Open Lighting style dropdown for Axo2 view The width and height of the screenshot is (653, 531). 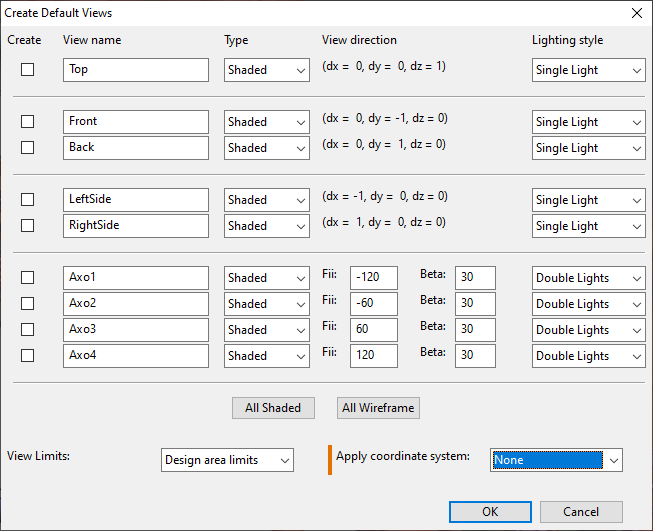pyautogui.click(x=588, y=304)
